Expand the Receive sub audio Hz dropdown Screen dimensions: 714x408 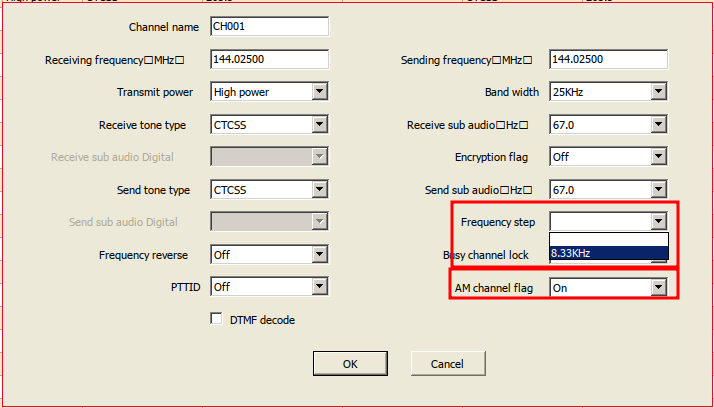pos(658,125)
